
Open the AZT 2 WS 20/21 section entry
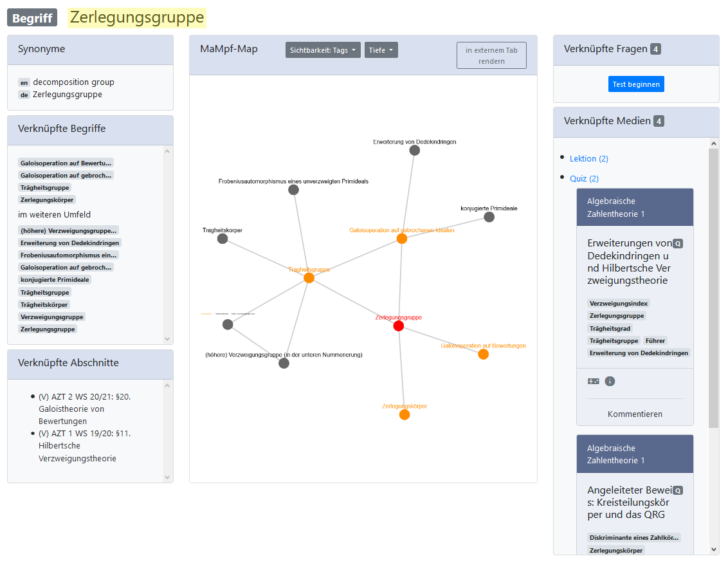[x=84, y=409]
